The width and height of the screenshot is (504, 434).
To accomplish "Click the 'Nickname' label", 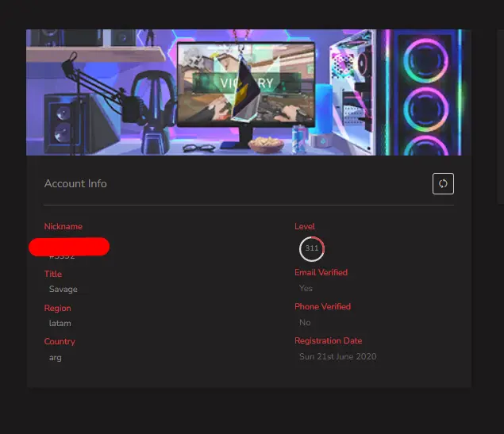I will click(x=63, y=226).
